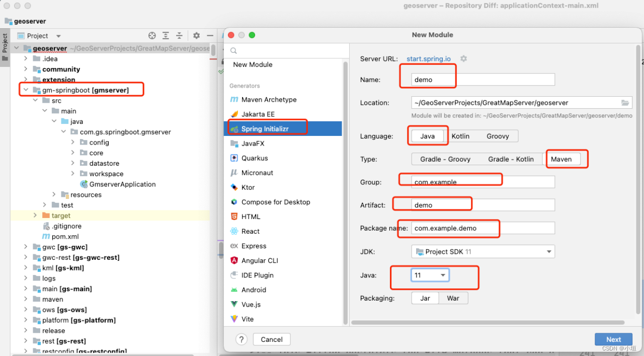Select the Vite generator
This screenshot has width=644, height=356.
click(283, 319)
